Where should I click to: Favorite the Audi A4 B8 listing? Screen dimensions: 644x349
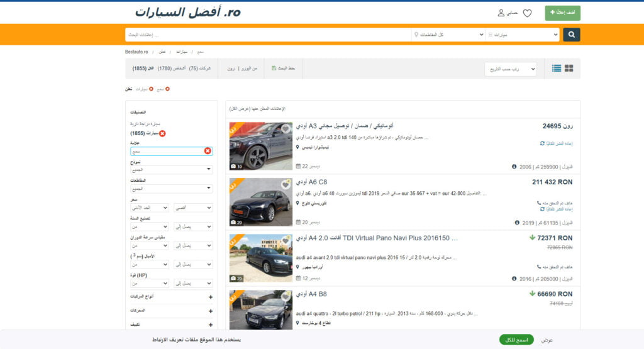click(286, 296)
